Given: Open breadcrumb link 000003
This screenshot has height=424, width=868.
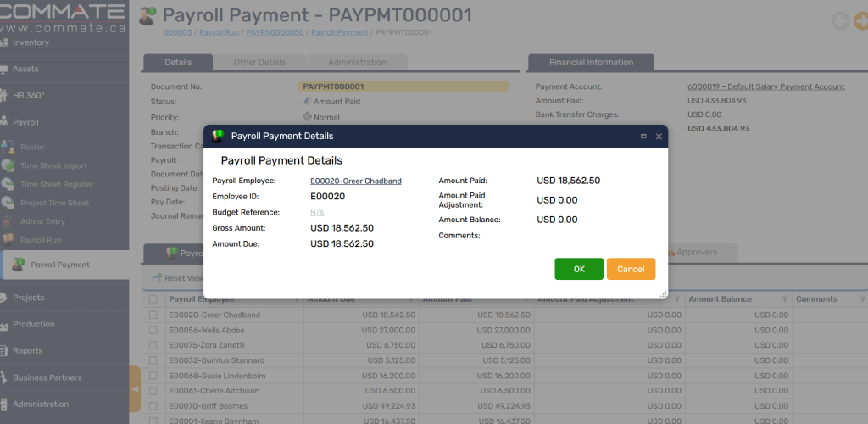Looking at the screenshot, I should pyautogui.click(x=178, y=33).
